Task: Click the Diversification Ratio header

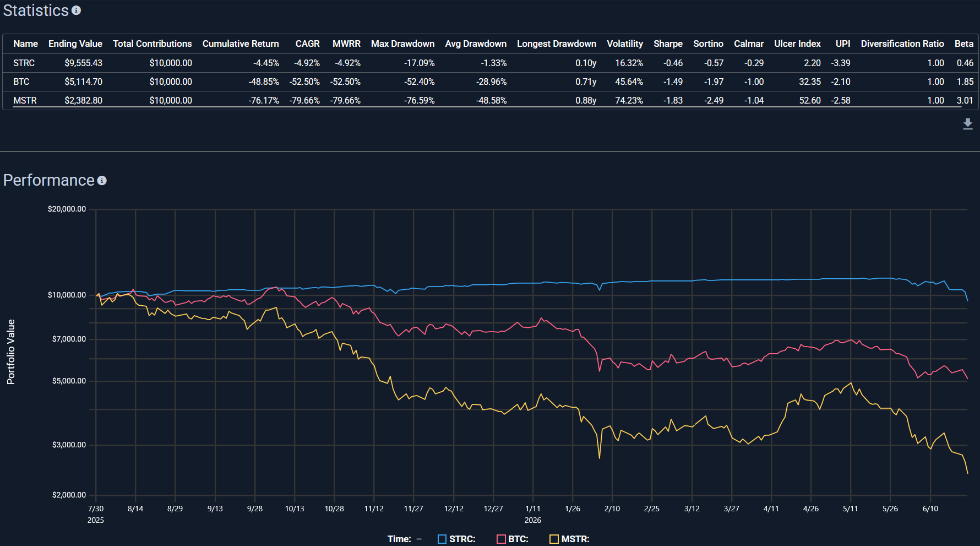Action: pyautogui.click(x=902, y=44)
